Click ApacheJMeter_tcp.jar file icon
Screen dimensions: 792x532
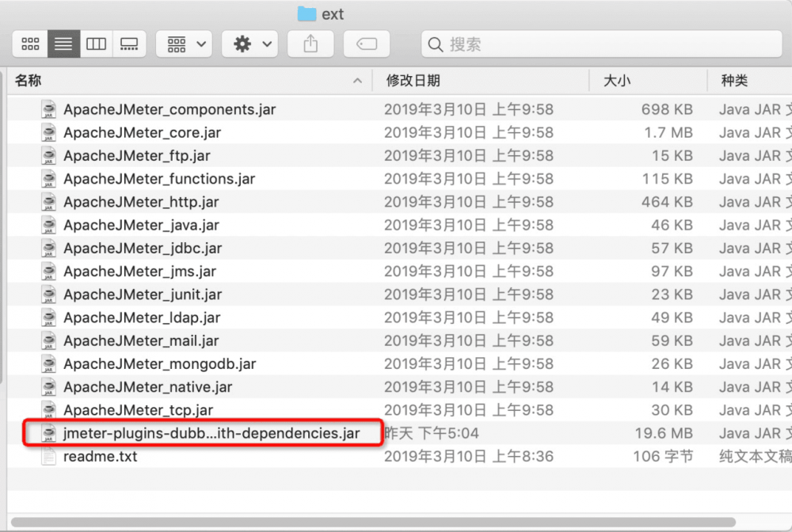(x=48, y=410)
